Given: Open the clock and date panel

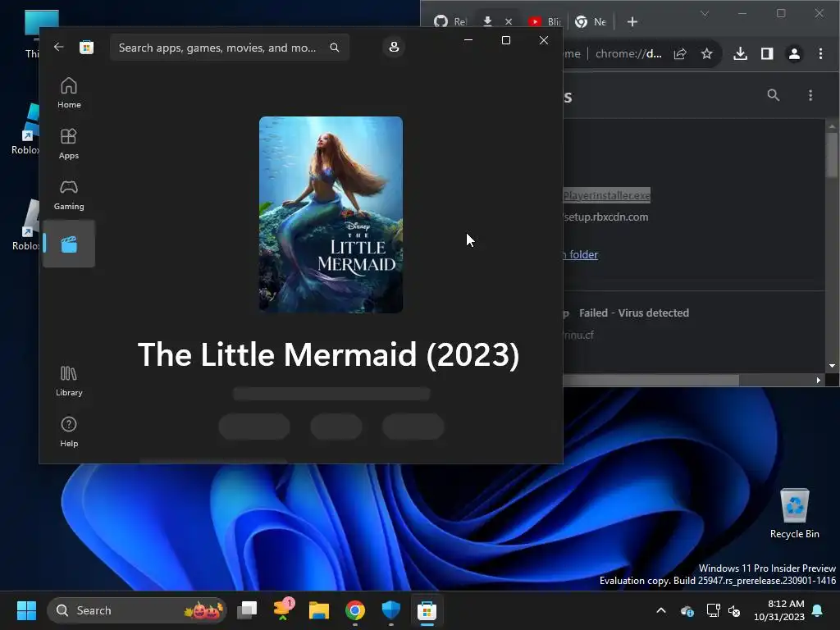Looking at the screenshot, I should [779, 610].
